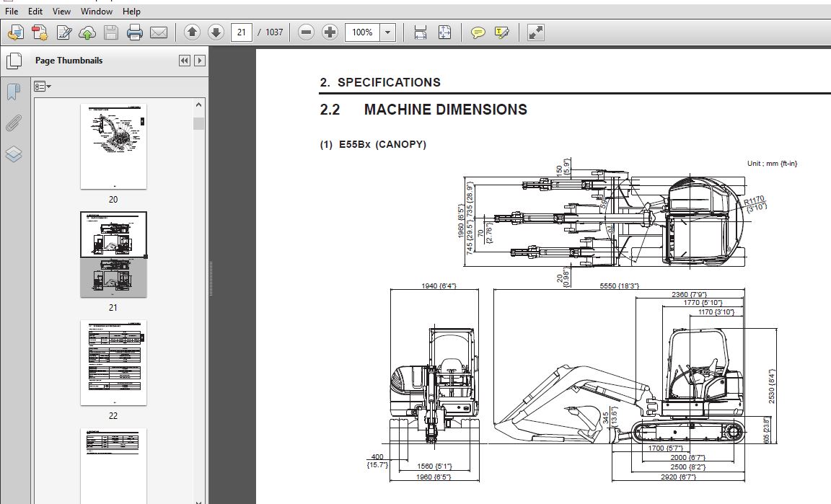Click the total pages 1037 text
The width and height of the screenshot is (831, 504).
[x=274, y=32]
